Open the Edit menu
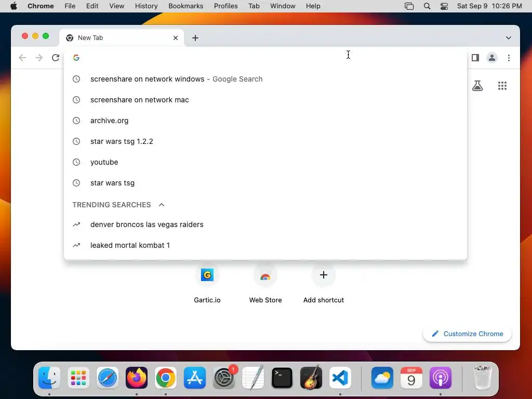Image resolution: width=532 pixels, height=399 pixels. click(x=92, y=6)
